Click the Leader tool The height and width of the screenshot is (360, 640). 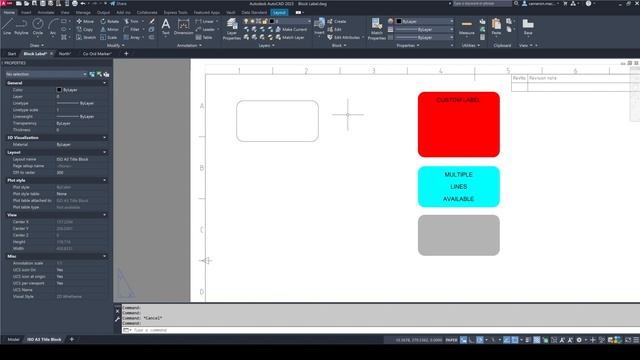[x=205, y=29]
